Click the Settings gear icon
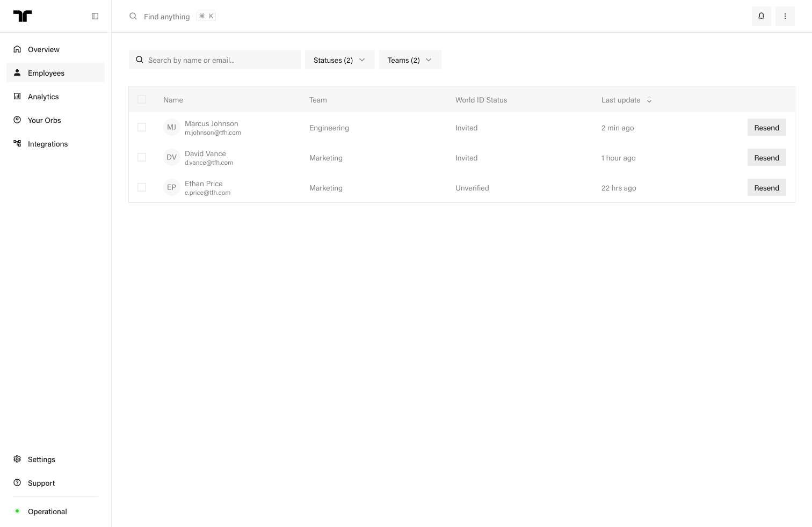The width and height of the screenshot is (812, 527). pos(17,459)
